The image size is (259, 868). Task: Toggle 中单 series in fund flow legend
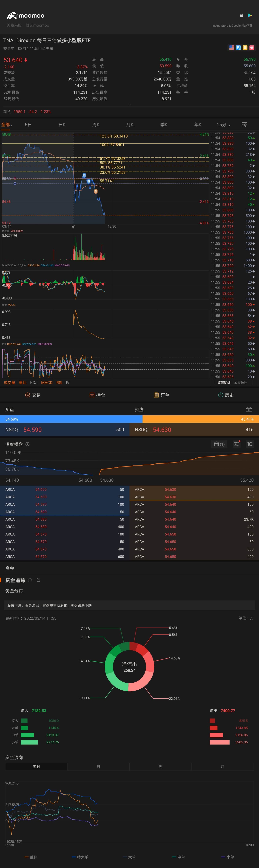tap(179, 857)
